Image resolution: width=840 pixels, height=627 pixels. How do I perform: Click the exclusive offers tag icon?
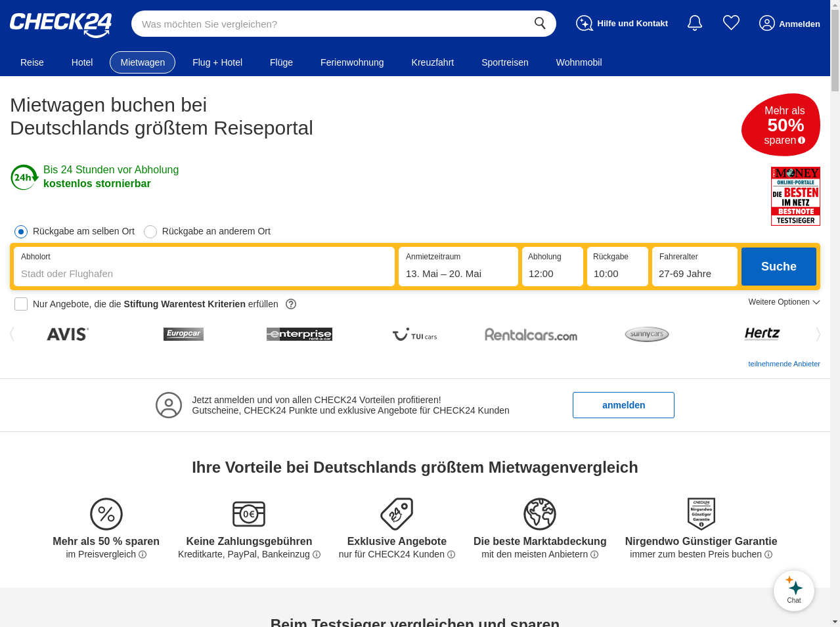coord(397,514)
